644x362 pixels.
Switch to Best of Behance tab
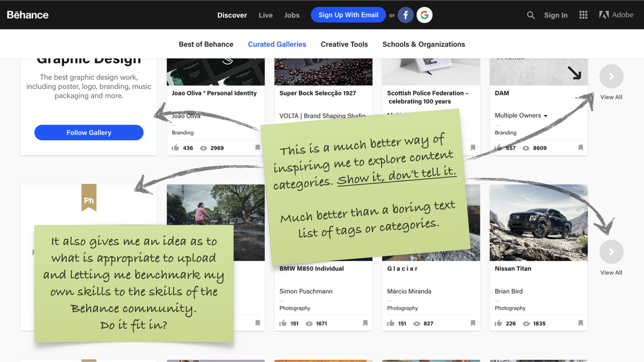(206, 44)
